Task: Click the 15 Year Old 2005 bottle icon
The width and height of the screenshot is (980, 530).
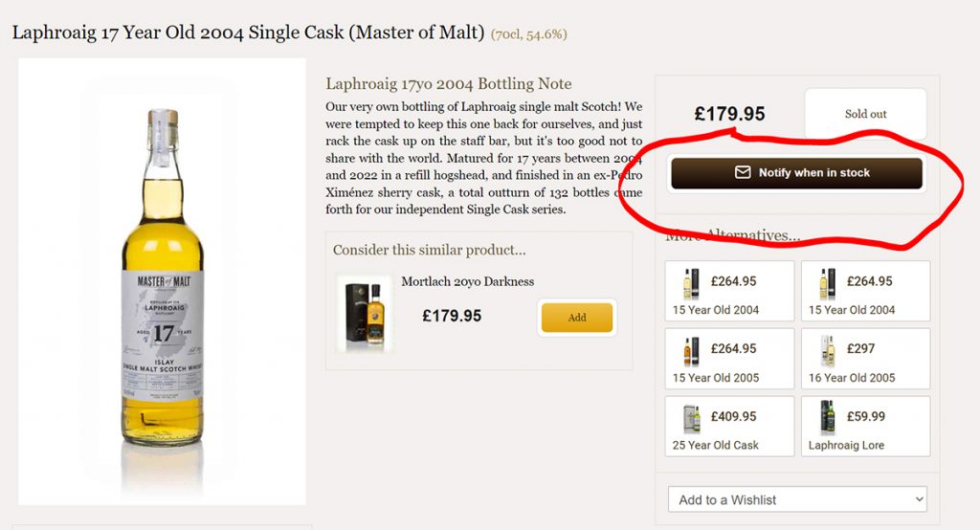Action: click(690, 351)
